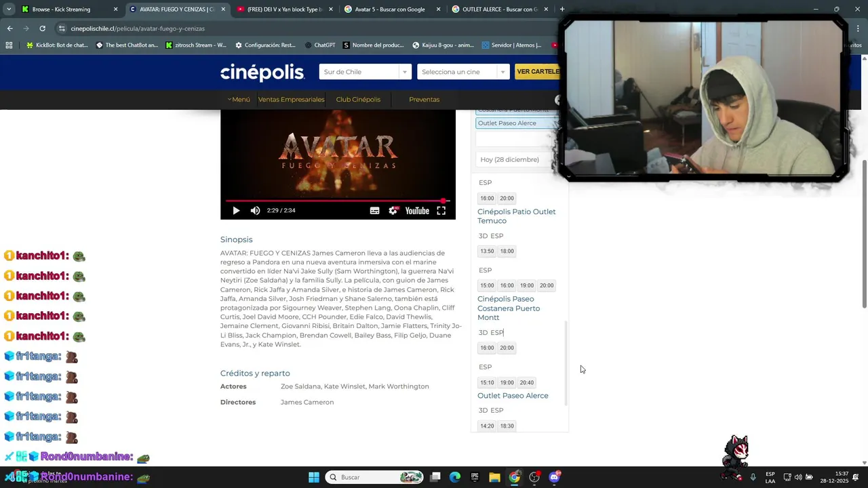
Task: Click empty input field below cinema list
Action: tap(515, 139)
